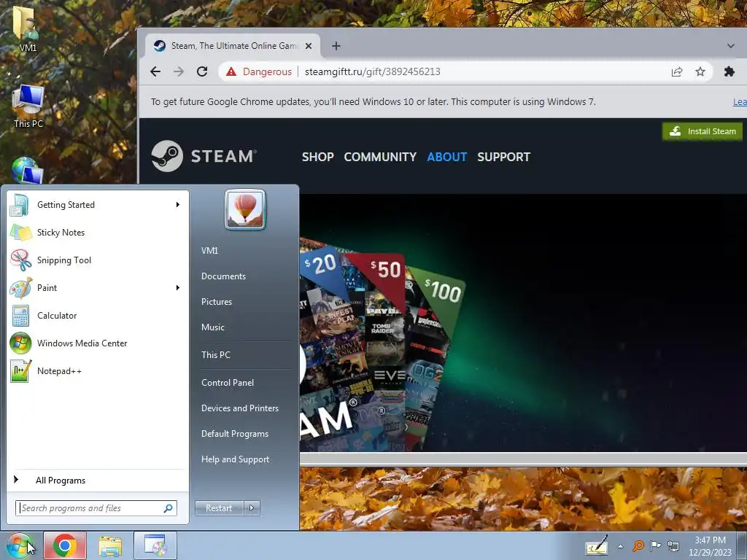Open the disc installer taskbar icon
Screen dimensions: 747x560
pyautogui.click(x=155, y=545)
